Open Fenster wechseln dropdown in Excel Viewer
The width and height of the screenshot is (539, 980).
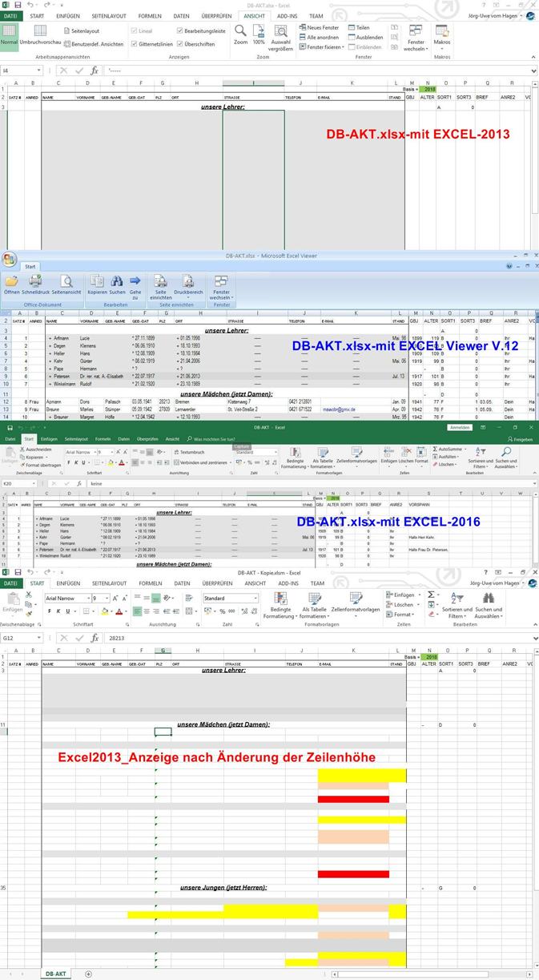coord(221,288)
